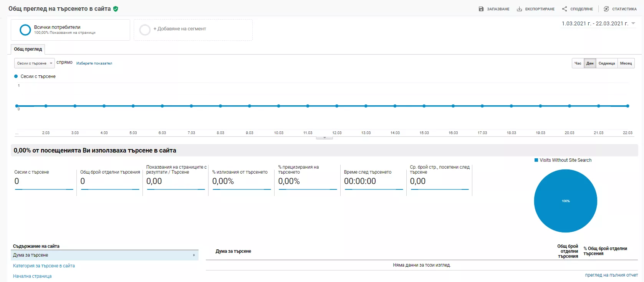Click the blue Visits Without Site Search swatch
Screen dimensions: 644x282
point(536,160)
